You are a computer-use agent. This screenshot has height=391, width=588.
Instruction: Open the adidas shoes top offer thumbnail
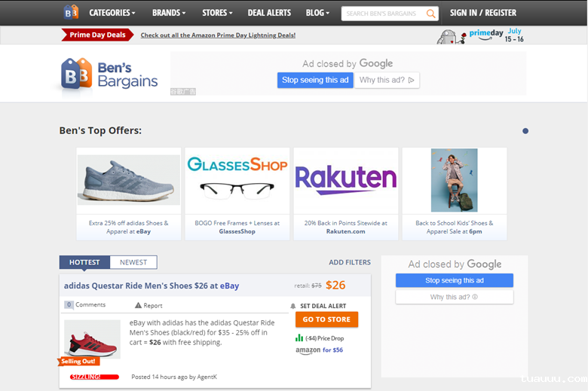click(129, 180)
